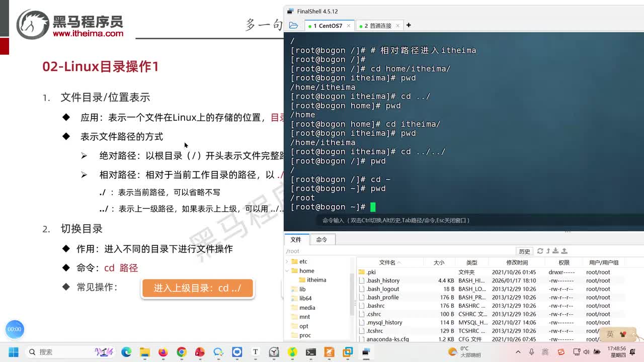Open the FinalShell icon on taskbar
Screen dimensions: 644x362
pos(366,352)
